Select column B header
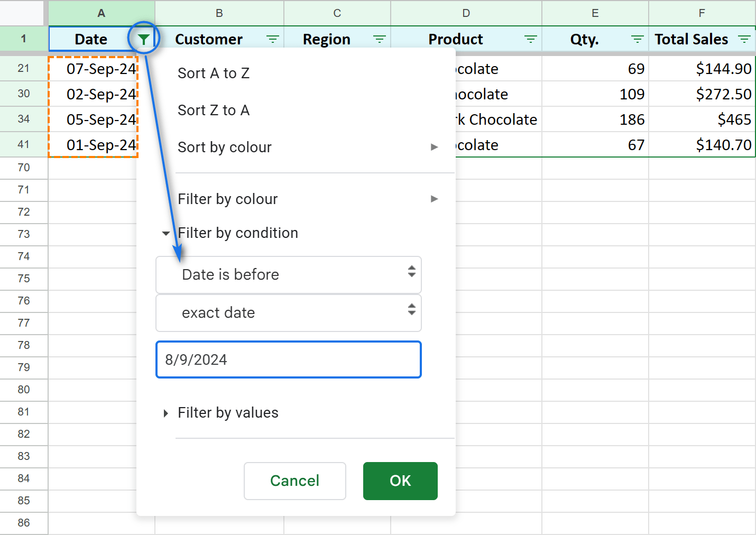The width and height of the screenshot is (756, 535). point(219,13)
